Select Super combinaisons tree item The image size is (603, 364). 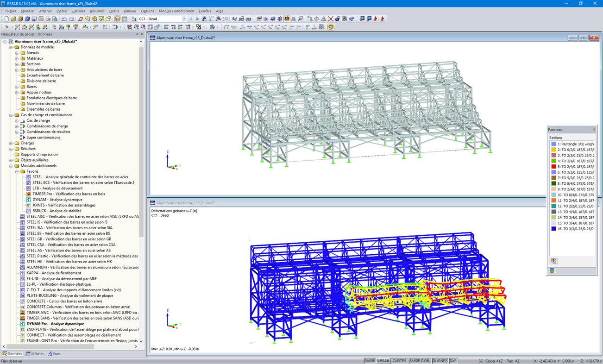click(44, 138)
